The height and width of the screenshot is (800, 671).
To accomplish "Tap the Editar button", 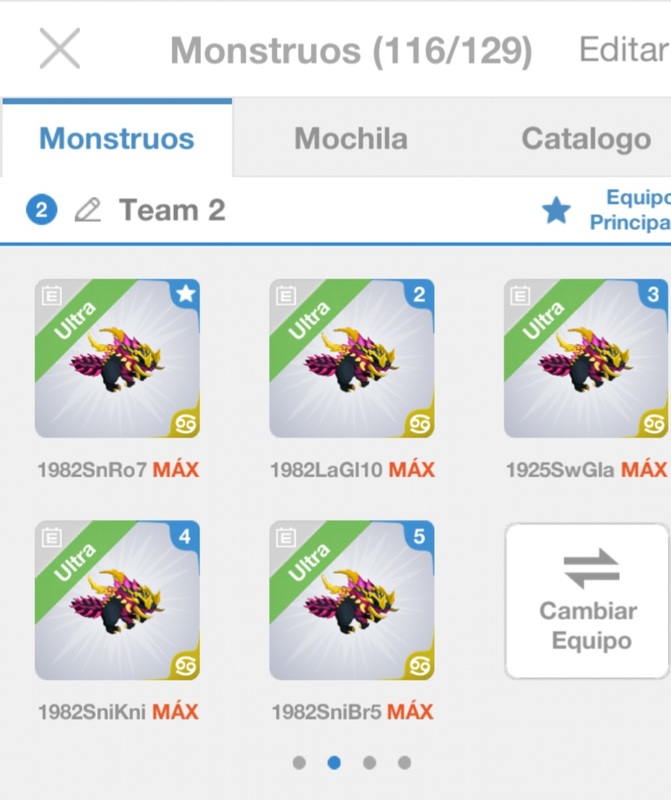I will [624, 50].
